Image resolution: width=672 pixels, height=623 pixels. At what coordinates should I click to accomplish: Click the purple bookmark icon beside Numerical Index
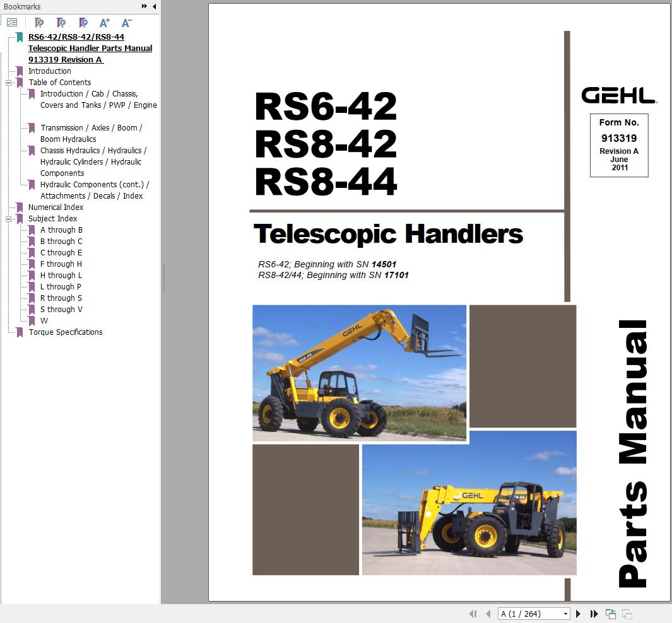point(20,207)
